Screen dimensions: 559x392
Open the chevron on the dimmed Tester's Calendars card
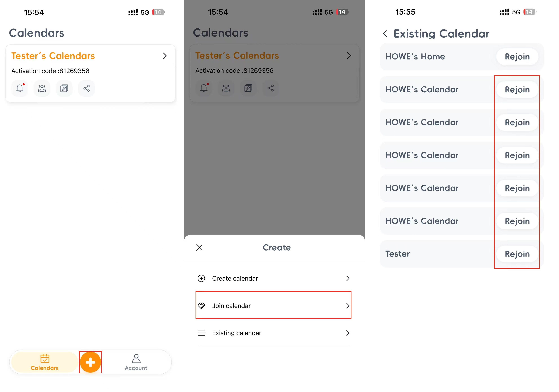tap(349, 56)
